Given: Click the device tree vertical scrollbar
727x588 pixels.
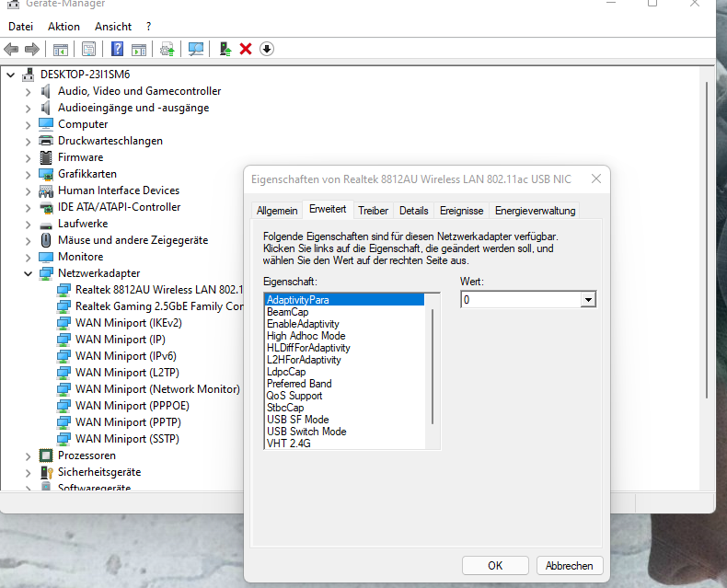Looking at the screenshot, I should pos(707,240).
